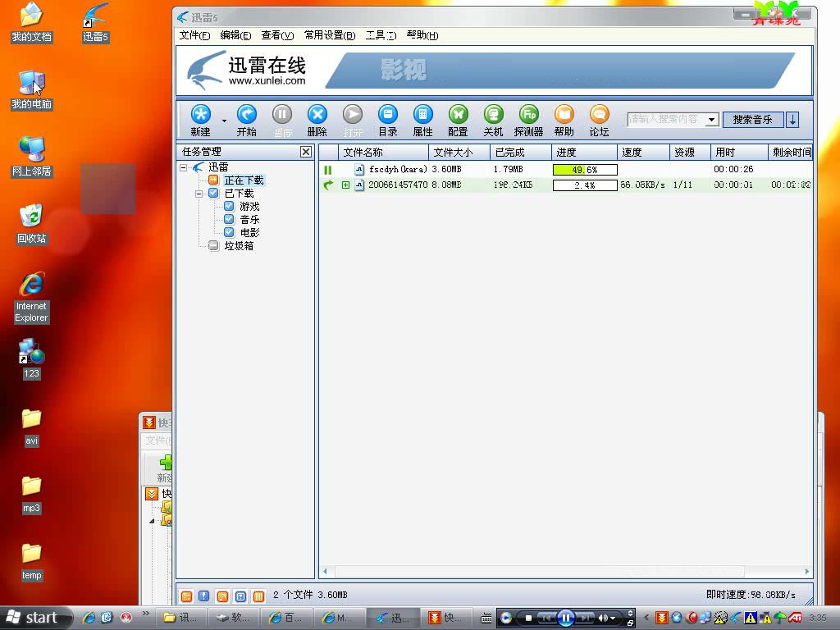Select 正在下载 in the task tree

(244, 180)
